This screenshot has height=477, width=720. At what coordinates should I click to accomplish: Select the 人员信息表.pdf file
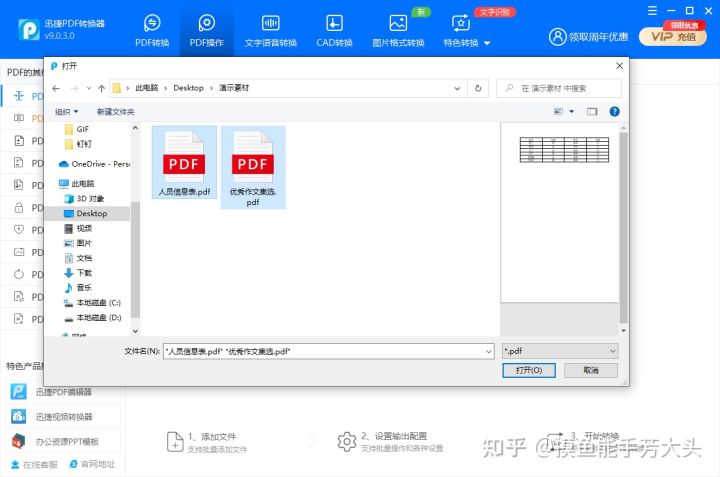pyautogui.click(x=184, y=163)
